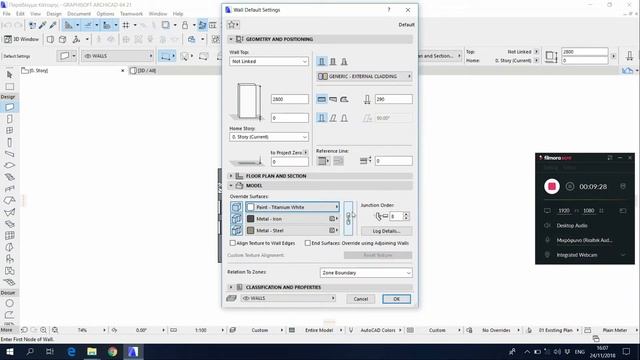
Task: Open the Metal - Steel surface dropdown
Action: click(292, 230)
